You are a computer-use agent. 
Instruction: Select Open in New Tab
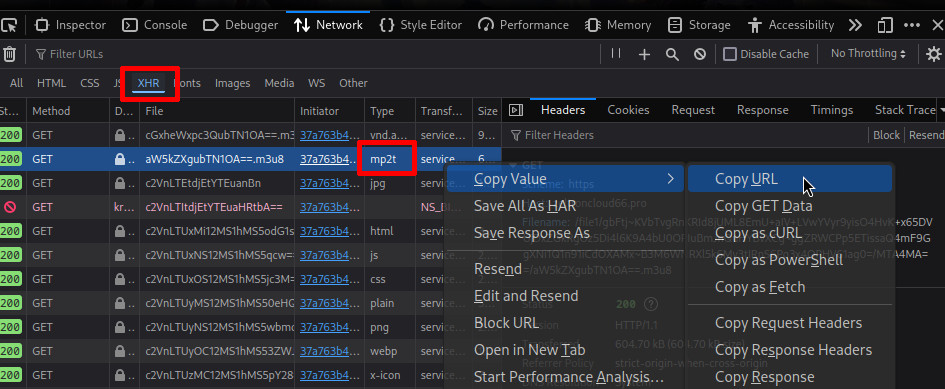564,350
